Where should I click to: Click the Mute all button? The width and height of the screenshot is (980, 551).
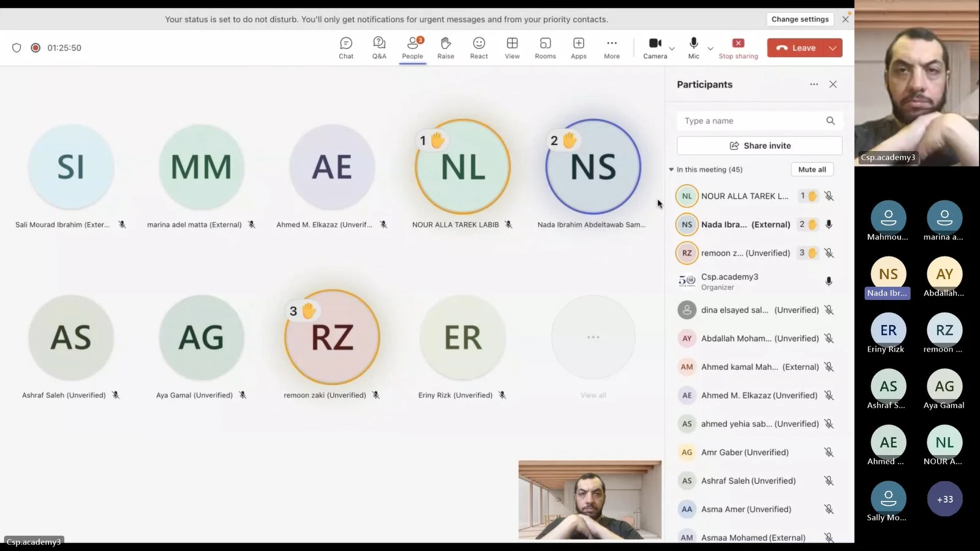pos(812,170)
